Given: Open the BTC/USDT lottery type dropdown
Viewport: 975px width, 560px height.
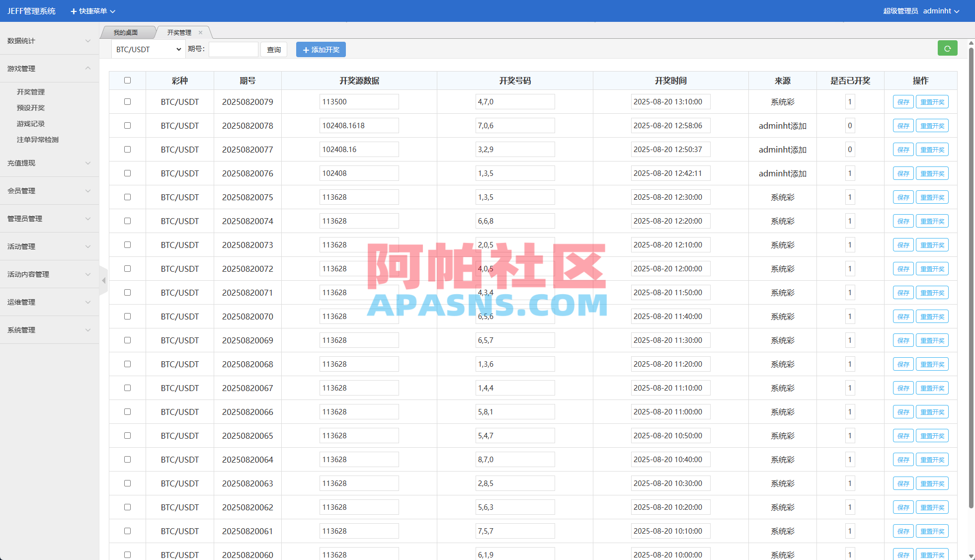Looking at the screenshot, I should (x=147, y=49).
